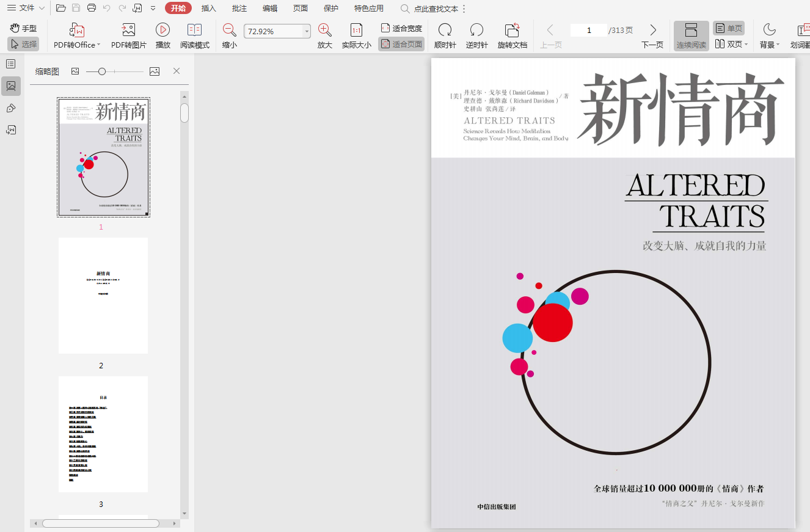Select page 2 thumbnail
This screenshot has width=810, height=532.
[x=103, y=296]
